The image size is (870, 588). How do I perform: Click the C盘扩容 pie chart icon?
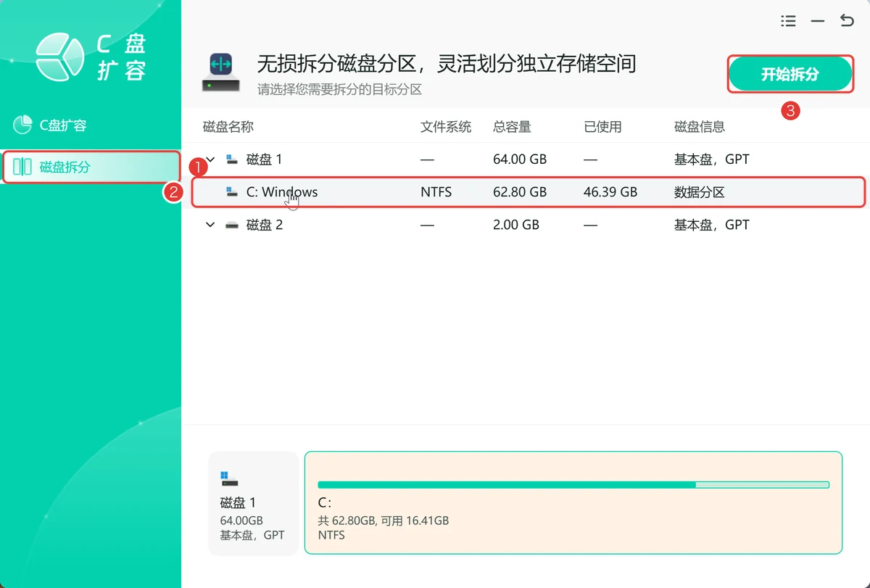[22, 125]
